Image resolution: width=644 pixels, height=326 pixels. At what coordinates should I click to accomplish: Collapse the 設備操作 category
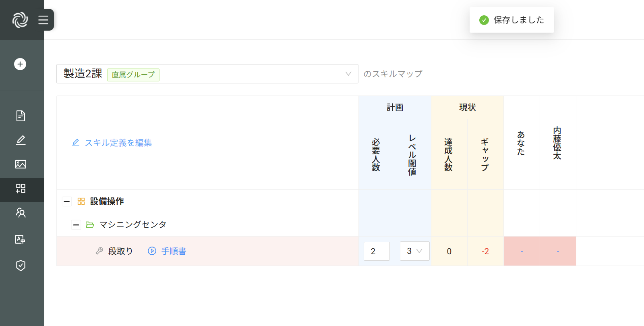pyautogui.click(x=67, y=201)
